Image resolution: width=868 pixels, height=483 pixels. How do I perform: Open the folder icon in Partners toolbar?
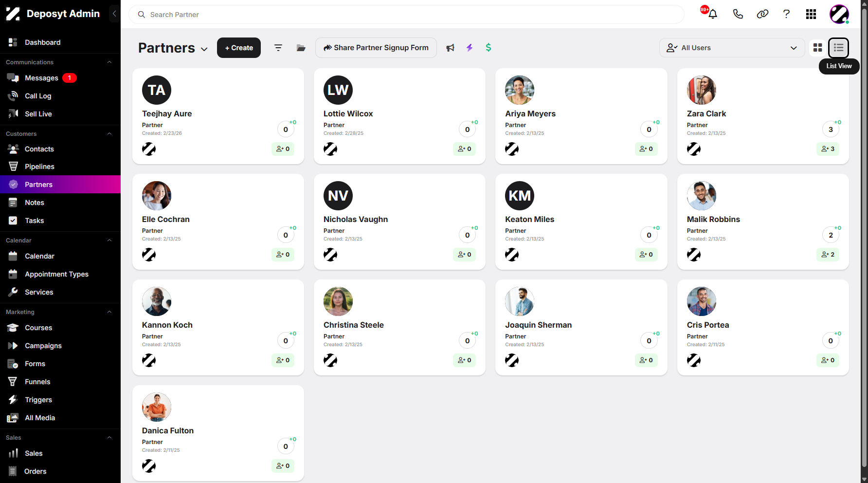coord(301,48)
